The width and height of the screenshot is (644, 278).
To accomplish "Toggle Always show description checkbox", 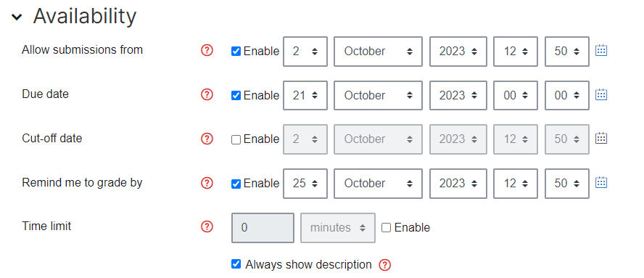I will click(236, 264).
